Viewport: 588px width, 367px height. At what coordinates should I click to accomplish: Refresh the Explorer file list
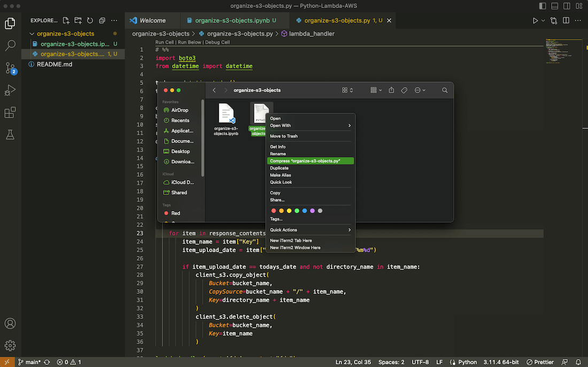coord(90,21)
